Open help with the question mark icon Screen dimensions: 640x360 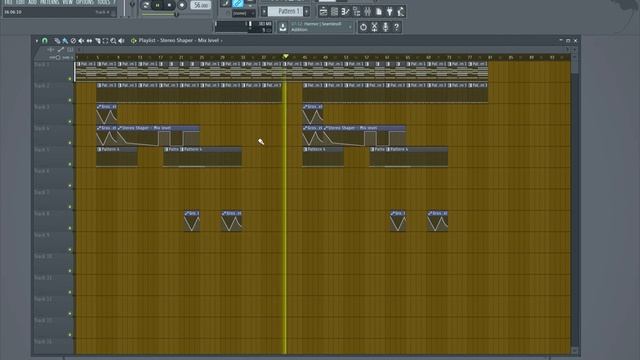[x=396, y=27]
